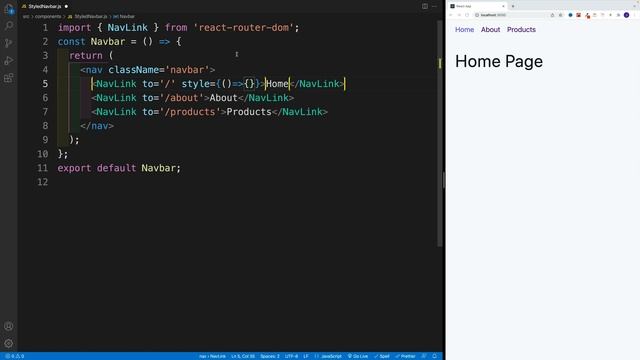Open a new browser tab

click(513, 6)
